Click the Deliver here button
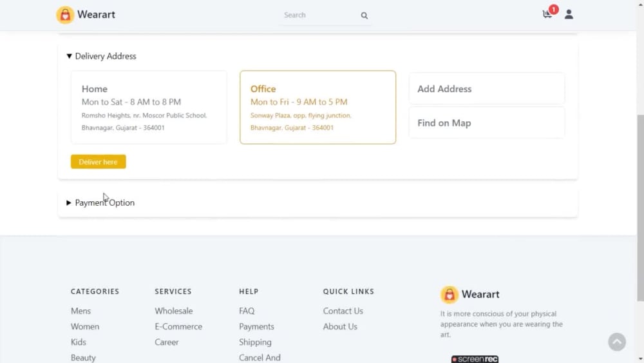 pyautogui.click(x=98, y=162)
